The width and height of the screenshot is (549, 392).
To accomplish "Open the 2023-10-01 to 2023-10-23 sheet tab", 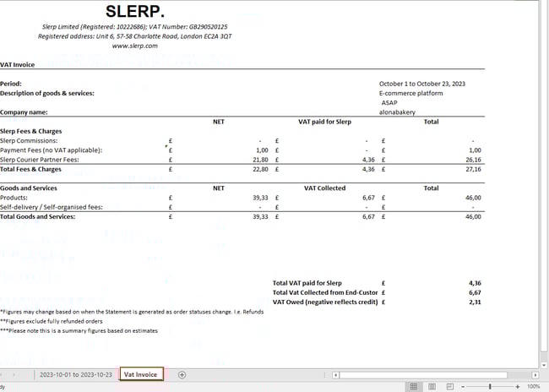I will pos(76,375).
